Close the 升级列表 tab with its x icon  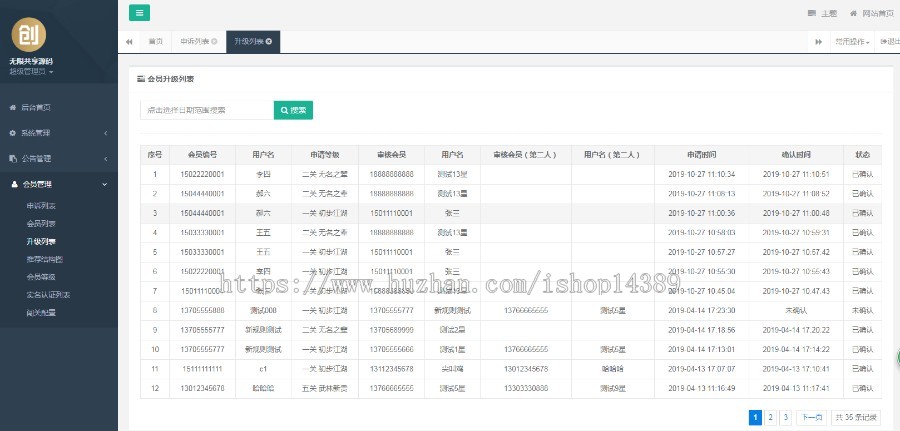click(269, 41)
